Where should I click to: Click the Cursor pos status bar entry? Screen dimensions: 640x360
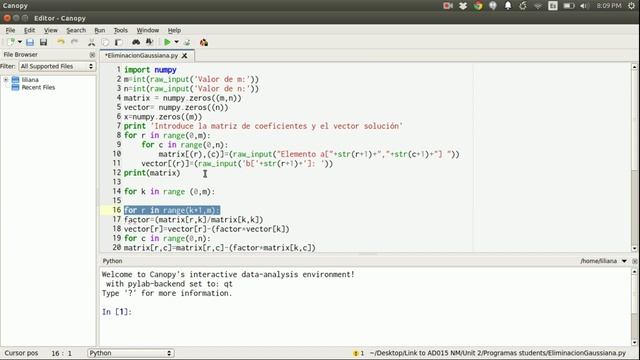(x=21, y=353)
